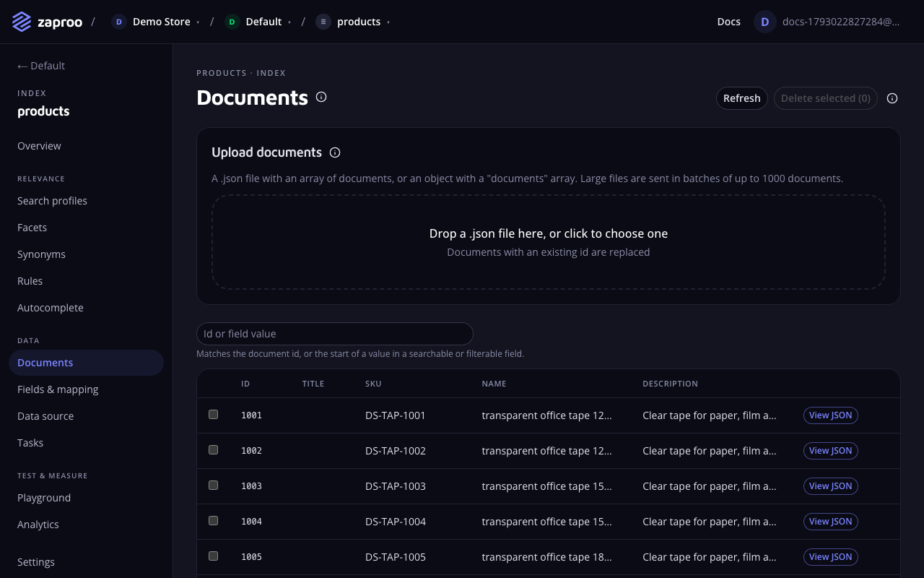Image resolution: width=924 pixels, height=578 pixels.
Task: Open info icon beside Documents heading
Action: click(321, 97)
